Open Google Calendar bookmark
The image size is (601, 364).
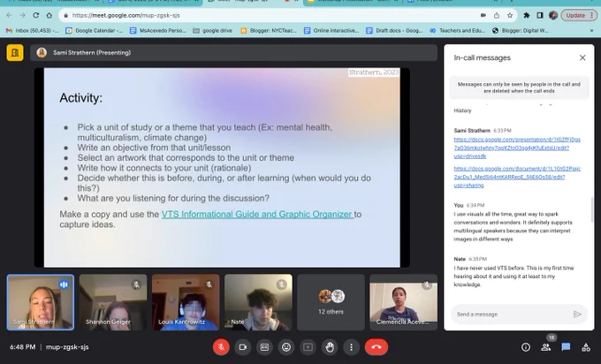[94, 31]
